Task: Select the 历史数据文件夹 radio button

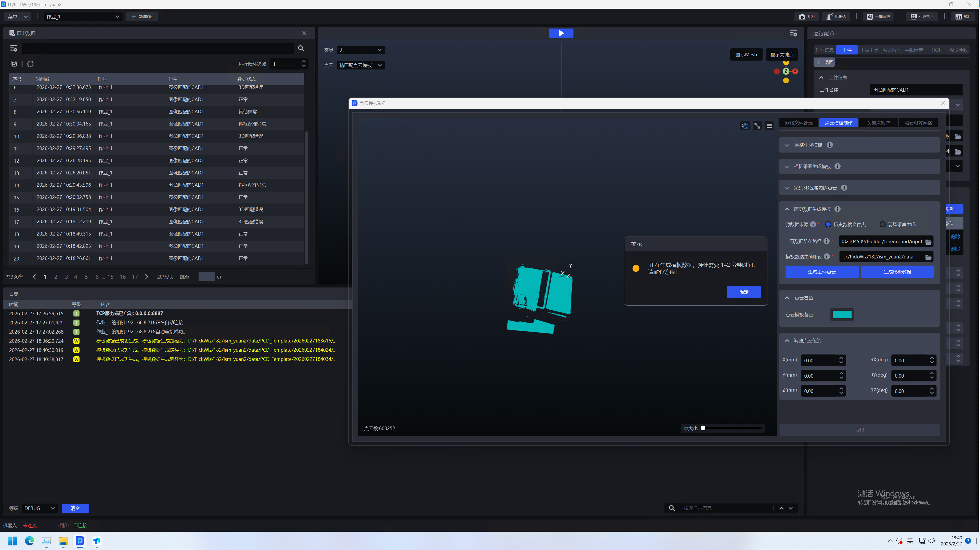Action: tap(828, 224)
